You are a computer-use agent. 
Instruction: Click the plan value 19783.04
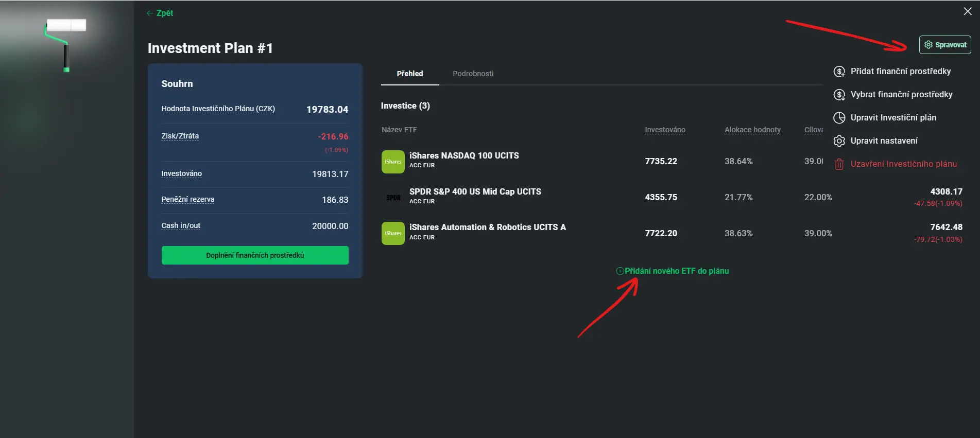click(x=327, y=110)
